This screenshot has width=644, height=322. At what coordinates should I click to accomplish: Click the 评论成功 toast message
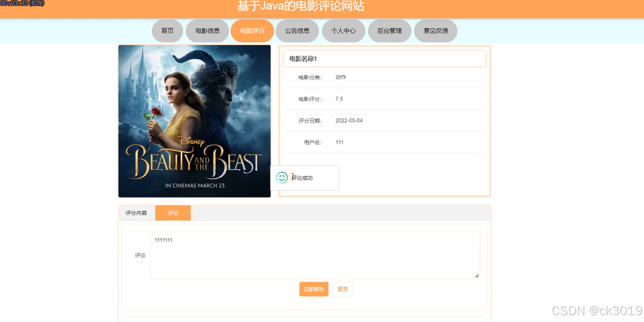click(x=305, y=178)
